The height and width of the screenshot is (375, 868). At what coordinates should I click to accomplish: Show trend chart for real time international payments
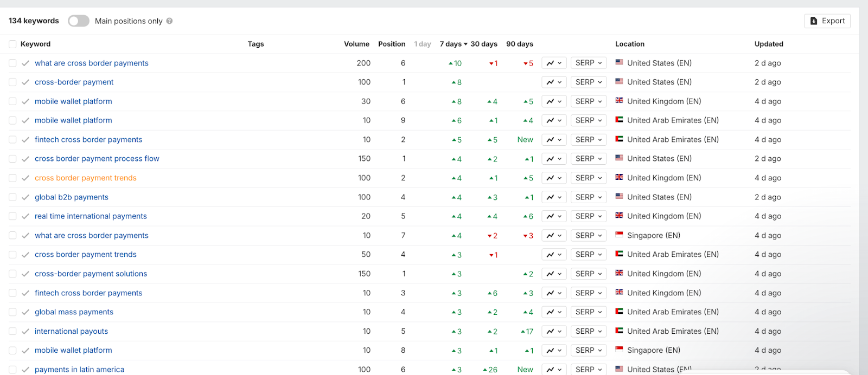[554, 216]
